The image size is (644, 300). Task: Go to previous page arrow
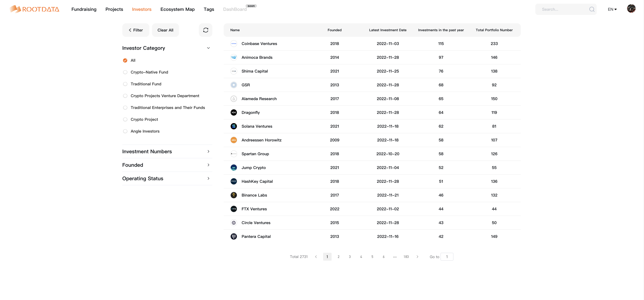click(x=316, y=257)
